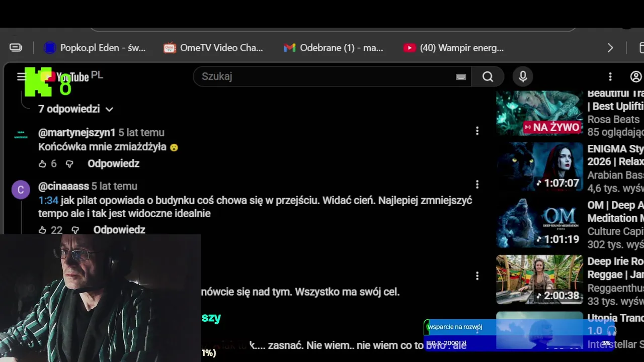Click the tab groups icon left of bookmarks
Viewport: 644px width, 362px height.
pos(16,48)
